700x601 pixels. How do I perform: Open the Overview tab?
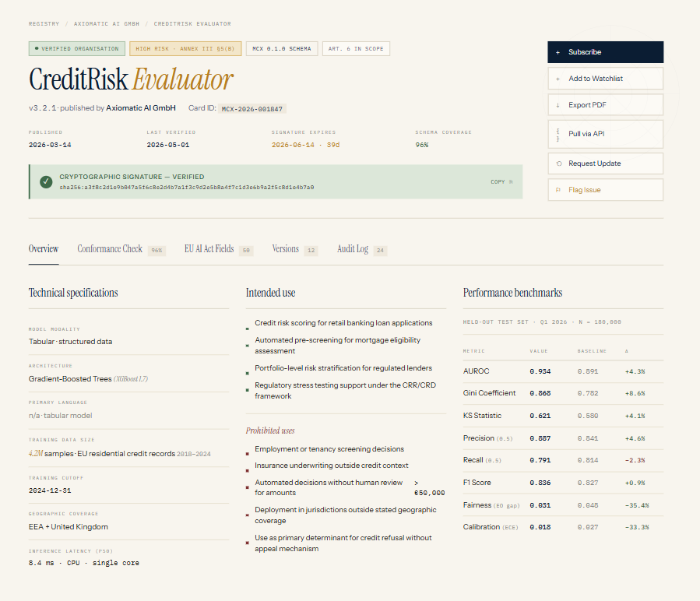pos(44,248)
